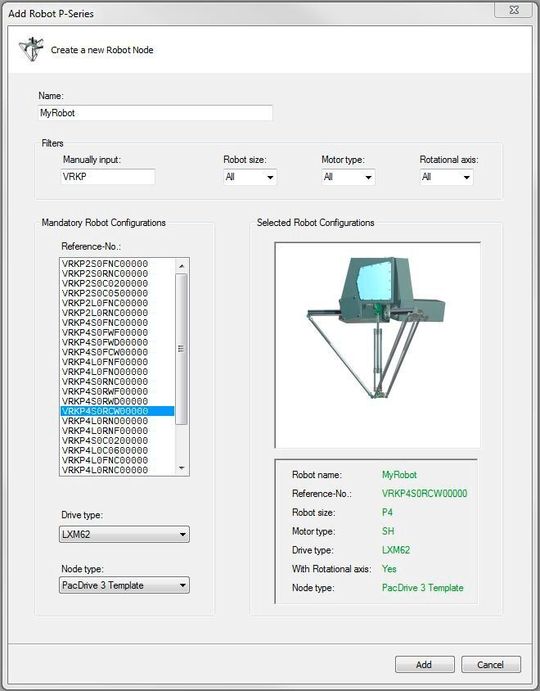Click Robot name value MyRobot in summary
540x691 pixels.
[x=399, y=475]
